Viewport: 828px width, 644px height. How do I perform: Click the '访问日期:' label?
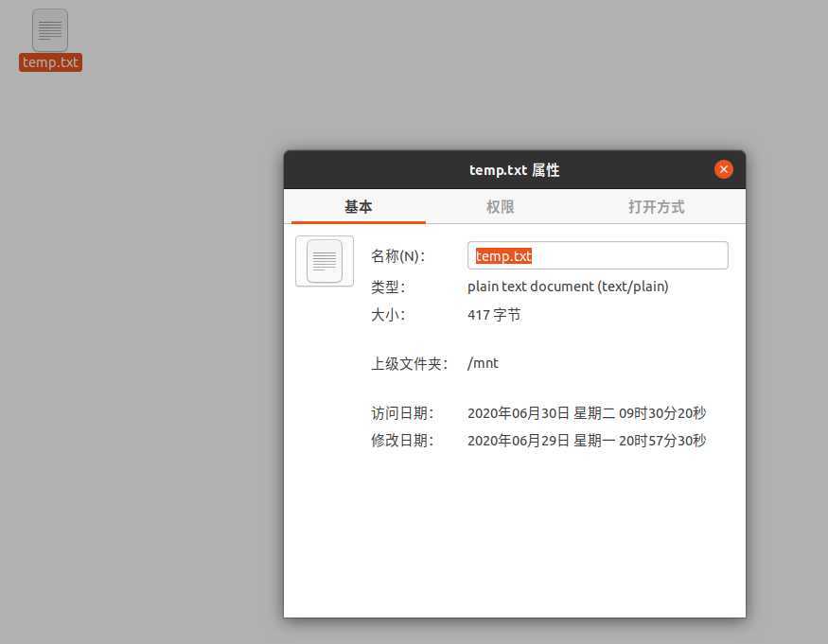click(x=402, y=413)
